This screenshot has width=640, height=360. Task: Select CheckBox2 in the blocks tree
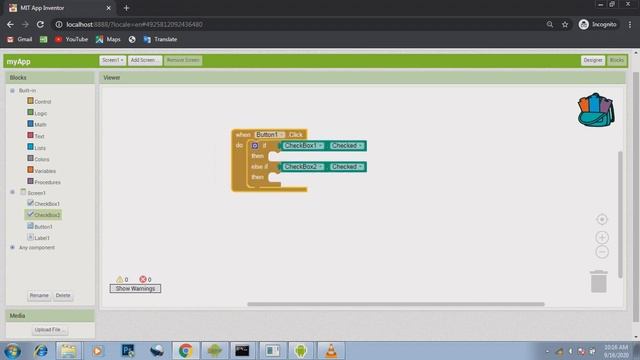click(x=43, y=215)
